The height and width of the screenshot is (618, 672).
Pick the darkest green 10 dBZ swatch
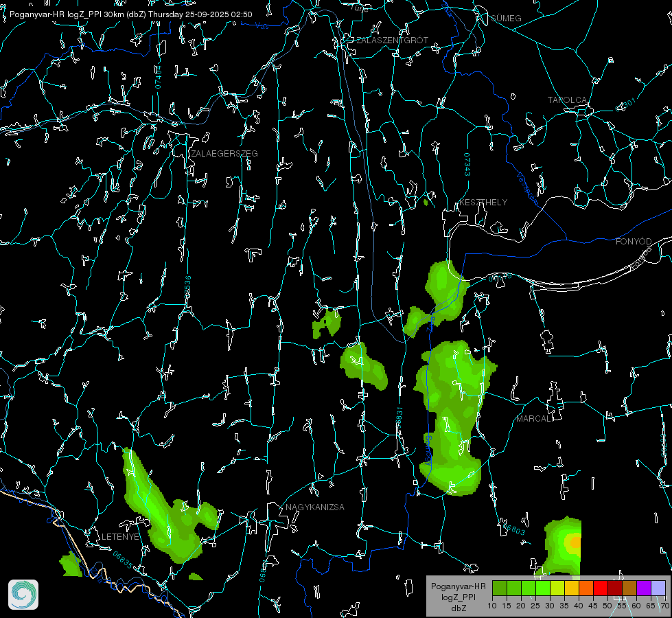499,588
